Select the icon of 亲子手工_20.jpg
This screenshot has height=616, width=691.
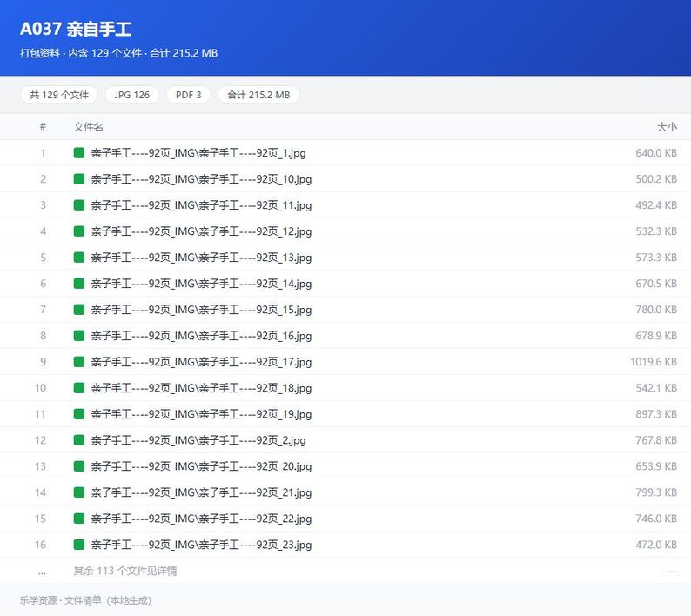79,466
